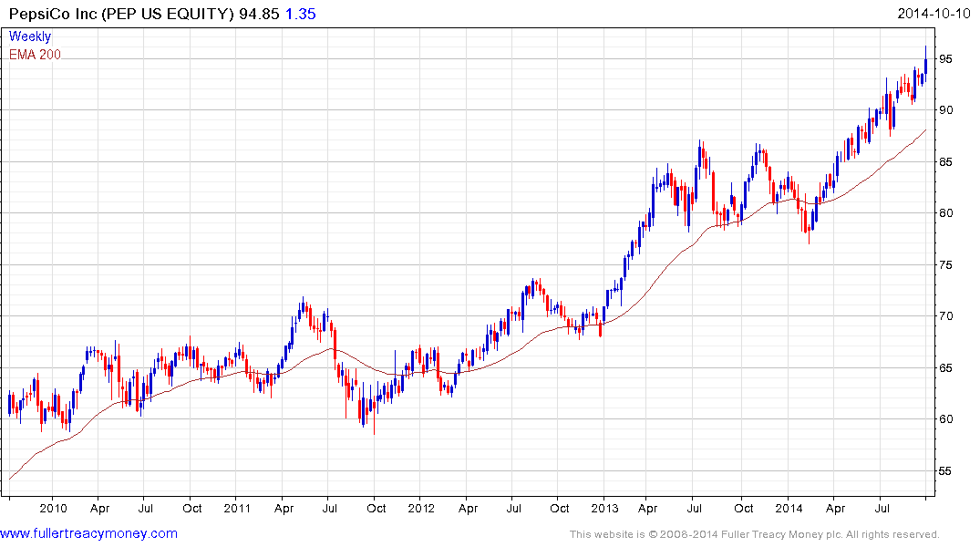Viewport: 980px width, 547px height.
Task: Click the 2012 year marker on time axis
Action: pos(420,509)
